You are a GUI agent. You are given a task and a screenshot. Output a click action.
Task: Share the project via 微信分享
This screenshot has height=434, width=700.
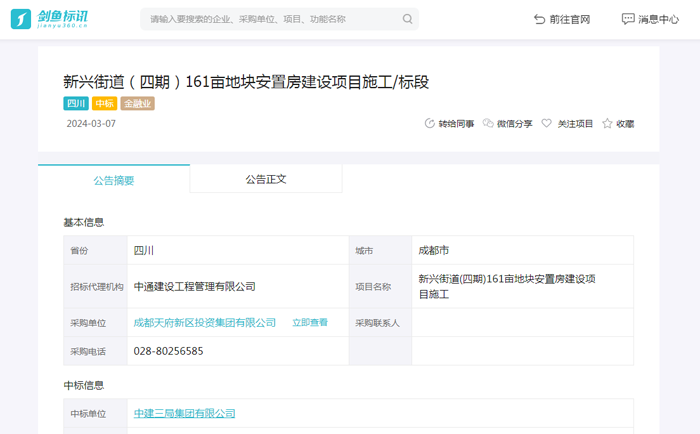click(x=507, y=124)
